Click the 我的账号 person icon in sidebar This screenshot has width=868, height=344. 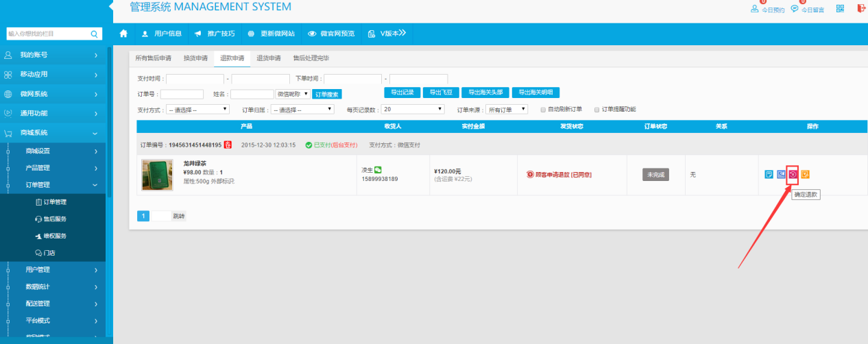click(8, 55)
